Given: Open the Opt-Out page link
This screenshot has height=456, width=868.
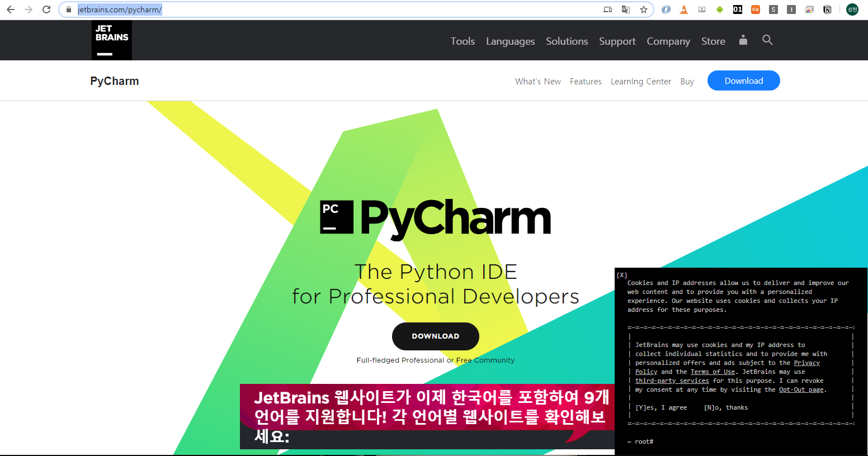Looking at the screenshot, I should click(x=801, y=390).
